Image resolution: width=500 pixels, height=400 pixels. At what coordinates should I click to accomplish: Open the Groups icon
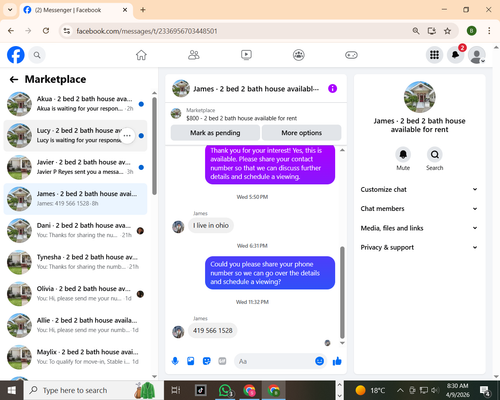click(299, 55)
